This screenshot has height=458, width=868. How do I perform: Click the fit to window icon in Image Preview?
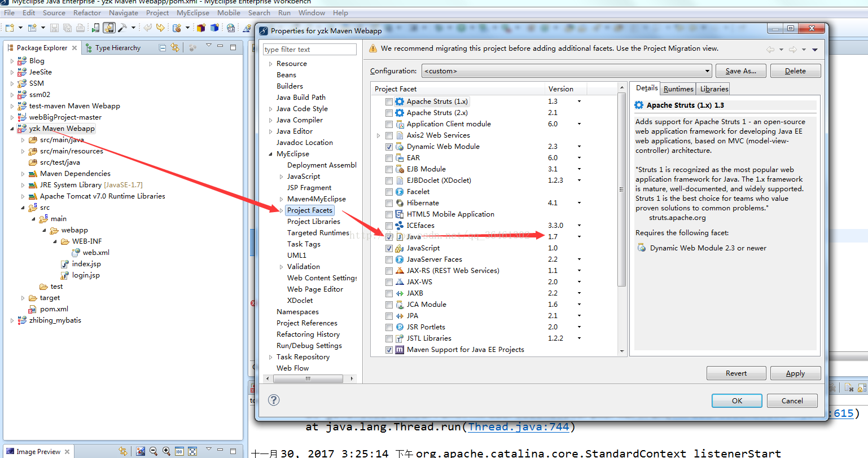click(x=192, y=451)
